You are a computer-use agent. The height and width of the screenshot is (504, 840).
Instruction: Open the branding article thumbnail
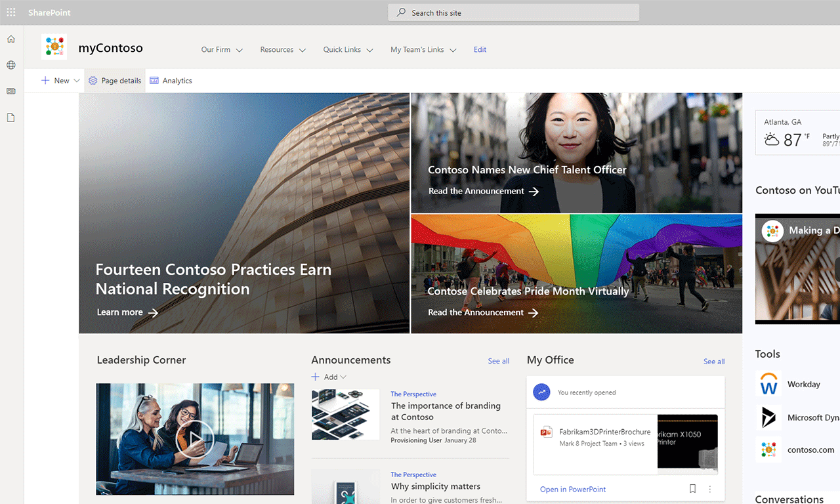coord(345,414)
